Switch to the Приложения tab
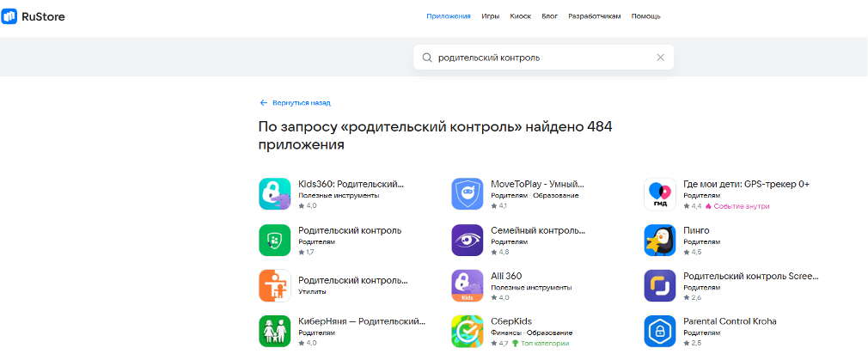Image resolution: width=868 pixels, height=354 pixels. 449,16
